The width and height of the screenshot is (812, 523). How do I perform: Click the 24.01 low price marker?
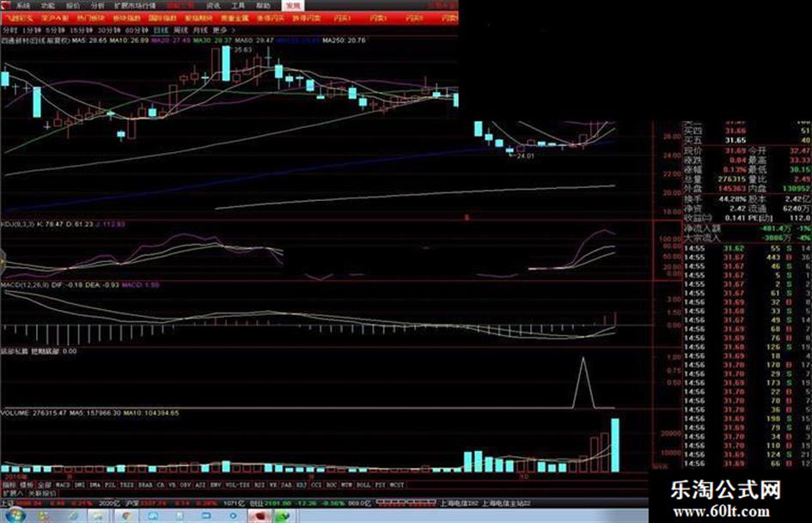(525, 155)
